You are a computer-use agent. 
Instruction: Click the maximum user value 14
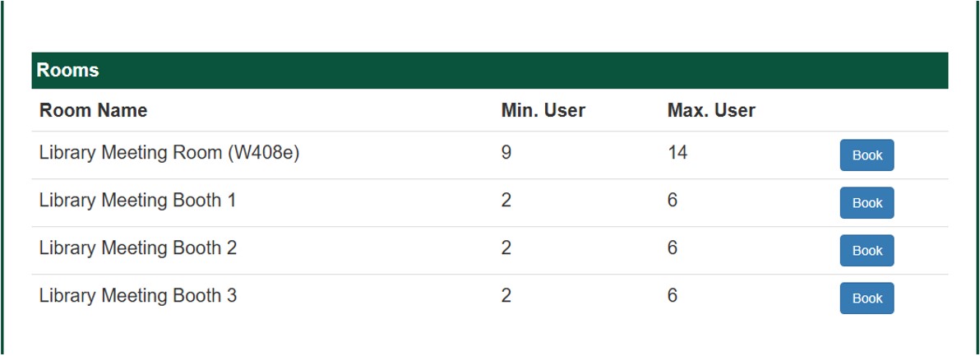(677, 153)
